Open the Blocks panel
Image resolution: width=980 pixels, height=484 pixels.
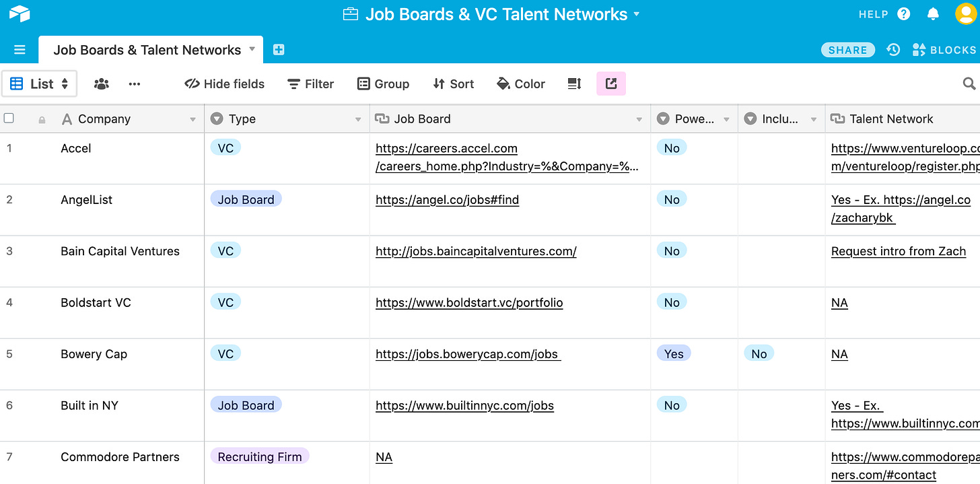pos(944,50)
